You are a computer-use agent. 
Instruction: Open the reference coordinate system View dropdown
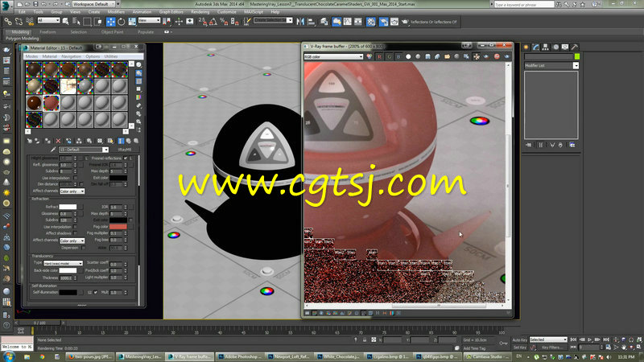149,21
